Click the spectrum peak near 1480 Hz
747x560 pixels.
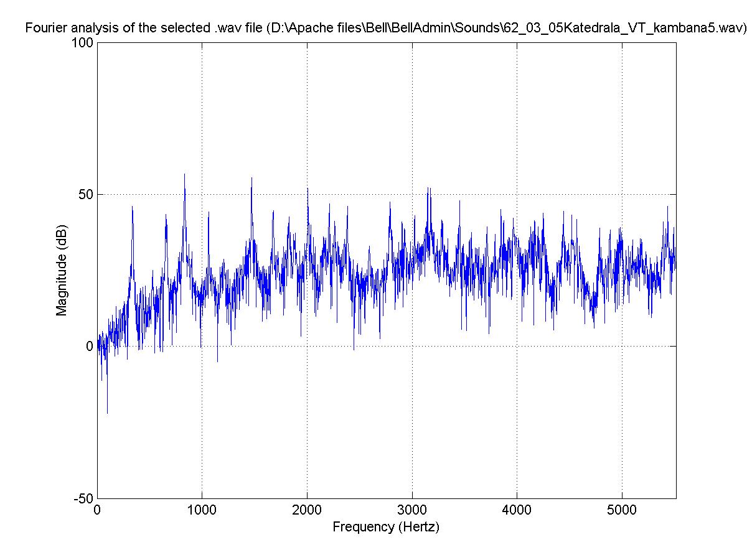click(251, 179)
